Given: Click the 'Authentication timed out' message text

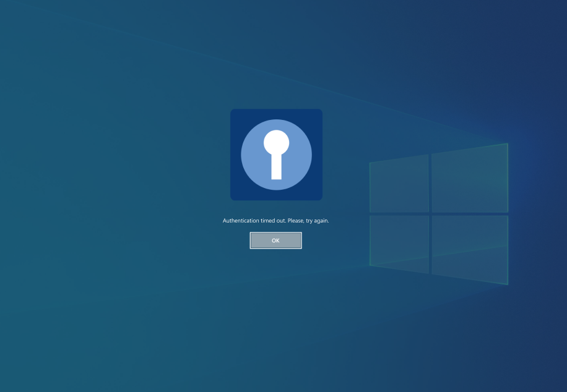Looking at the screenshot, I should pyautogui.click(x=275, y=221).
